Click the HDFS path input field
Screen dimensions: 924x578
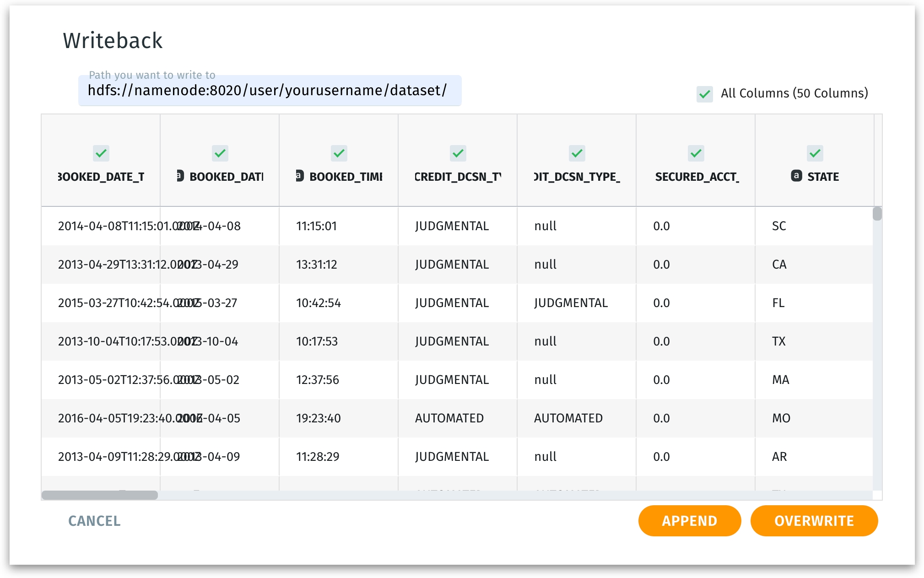pyautogui.click(x=269, y=91)
